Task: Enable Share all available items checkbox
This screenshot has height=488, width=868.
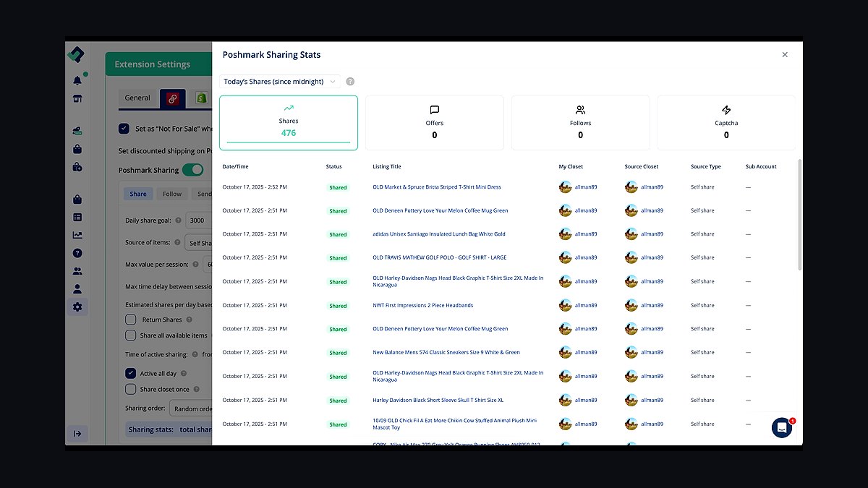Action: [131, 335]
